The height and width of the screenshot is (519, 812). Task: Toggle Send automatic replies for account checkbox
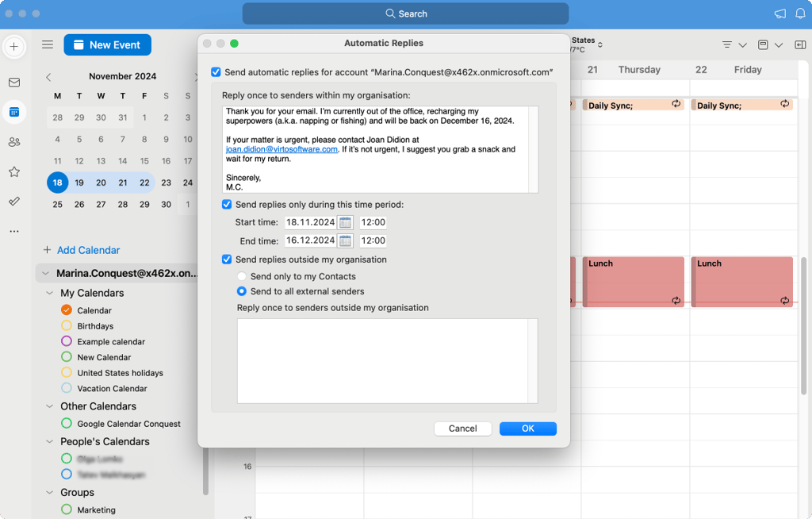click(x=216, y=72)
